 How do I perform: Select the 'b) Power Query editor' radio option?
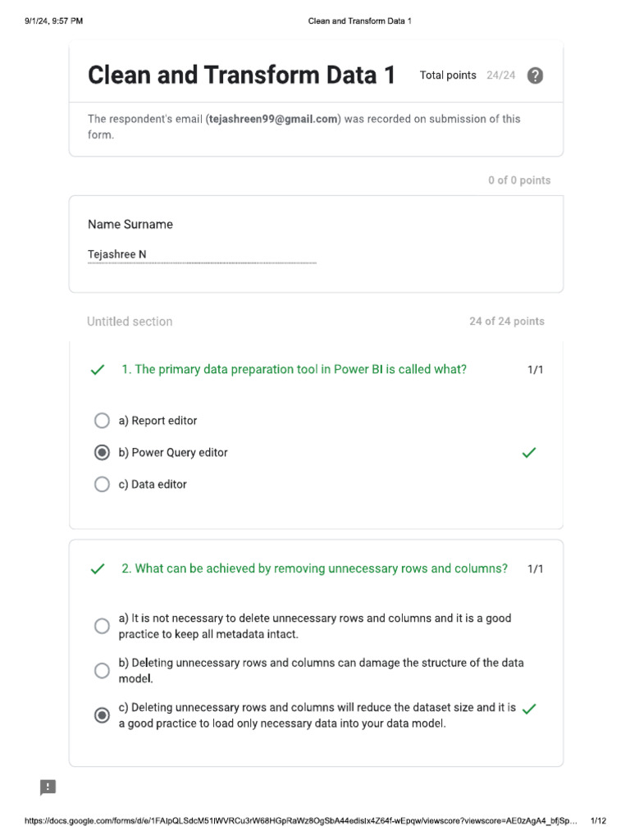pyautogui.click(x=102, y=453)
